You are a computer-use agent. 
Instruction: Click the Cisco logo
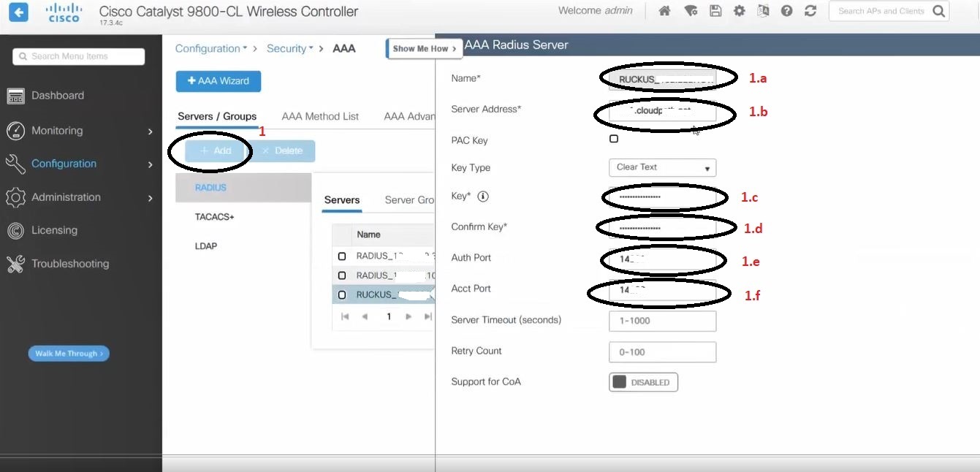coord(64,12)
